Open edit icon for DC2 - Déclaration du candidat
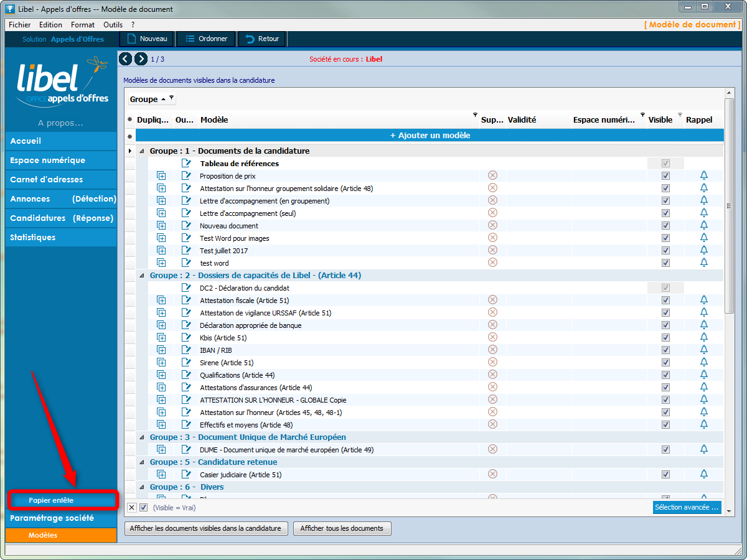Image resolution: width=747 pixels, height=560 pixels. [186, 288]
